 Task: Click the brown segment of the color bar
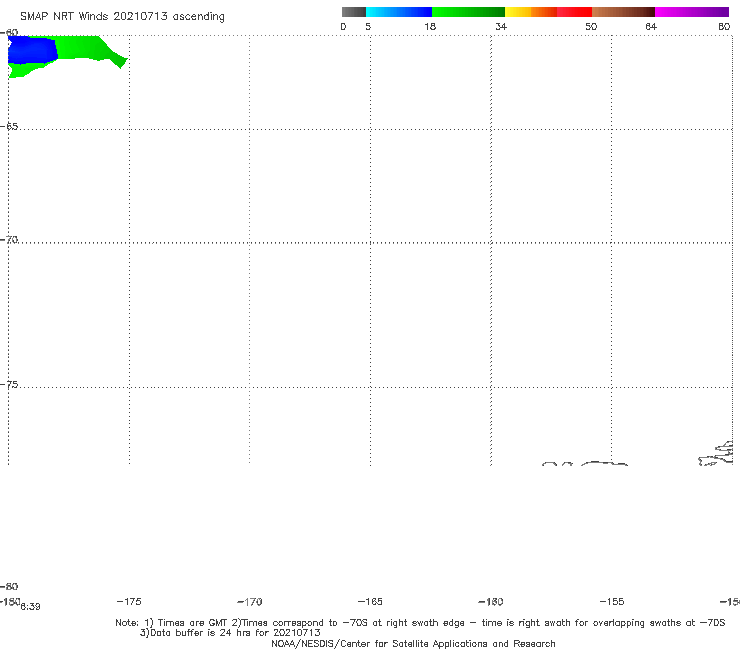623,12
